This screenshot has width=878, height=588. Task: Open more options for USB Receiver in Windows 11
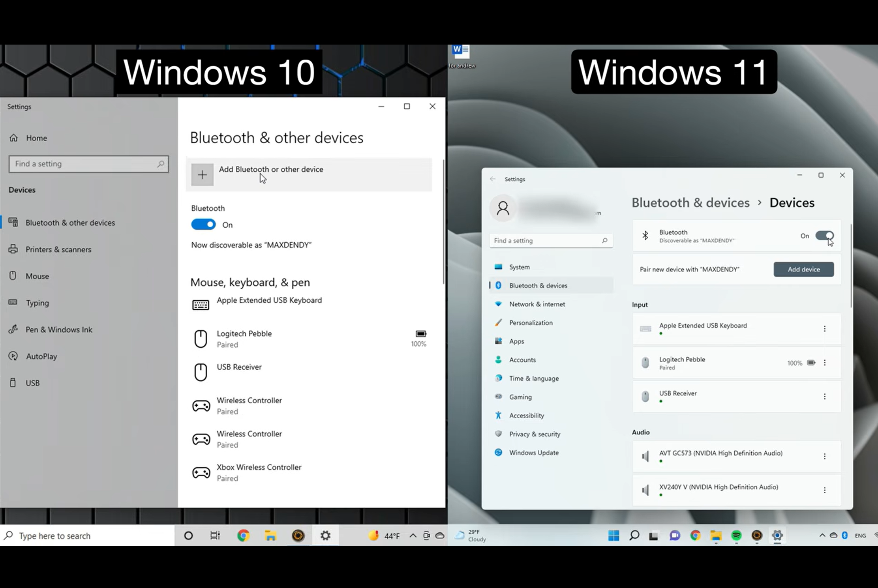824,397
